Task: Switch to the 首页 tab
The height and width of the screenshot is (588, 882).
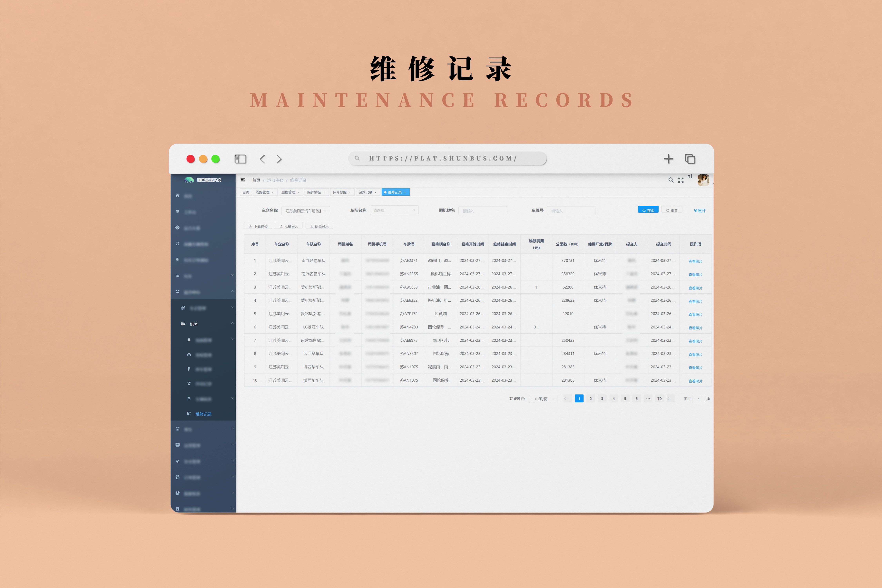Action: (246, 192)
